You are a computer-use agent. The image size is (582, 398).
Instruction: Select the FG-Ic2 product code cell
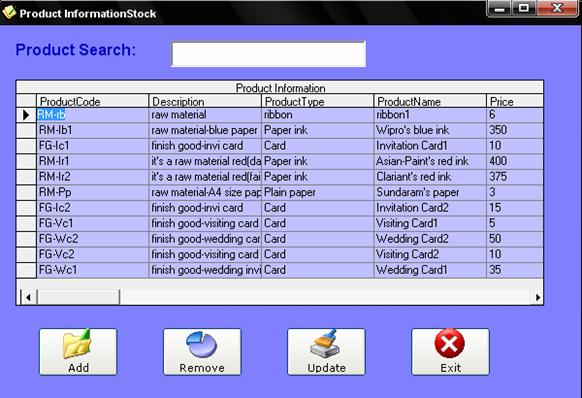click(x=92, y=208)
